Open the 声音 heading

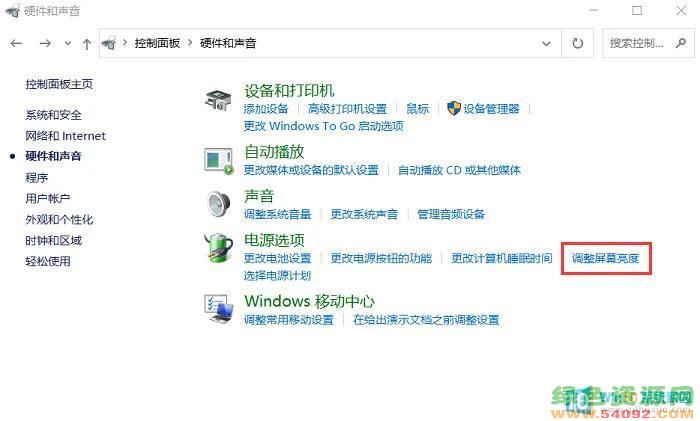259,196
